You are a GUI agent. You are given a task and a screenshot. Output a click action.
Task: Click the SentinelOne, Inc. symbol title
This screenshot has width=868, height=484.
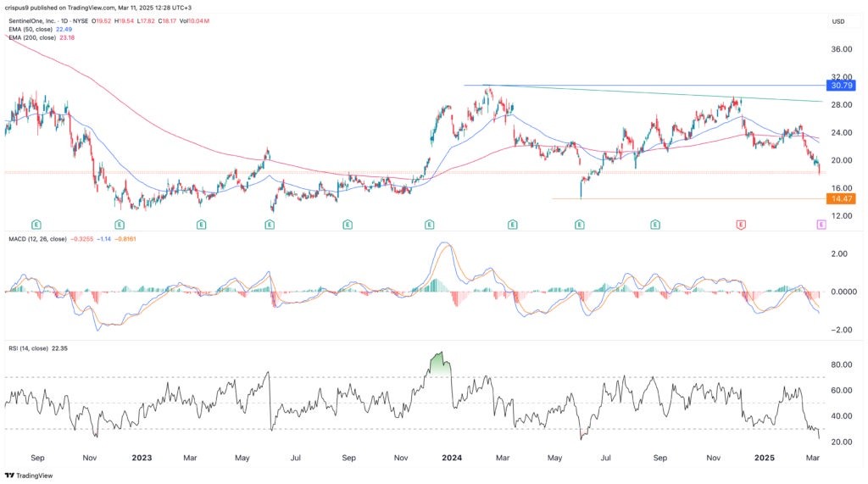pos(36,21)
